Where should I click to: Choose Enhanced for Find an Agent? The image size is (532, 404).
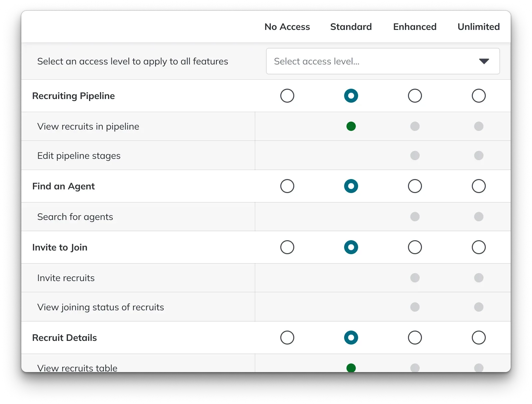(415, 186)
